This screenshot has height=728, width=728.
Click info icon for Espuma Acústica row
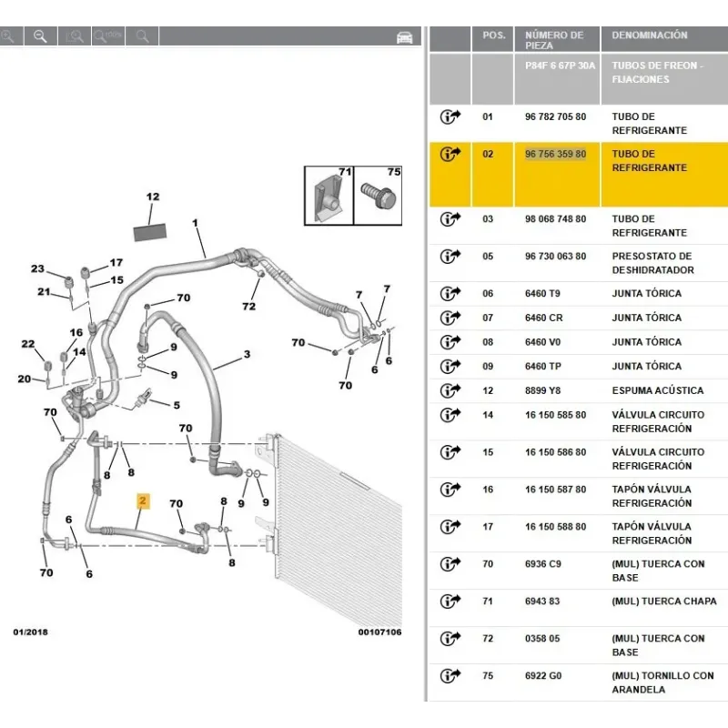pos(450,390)
